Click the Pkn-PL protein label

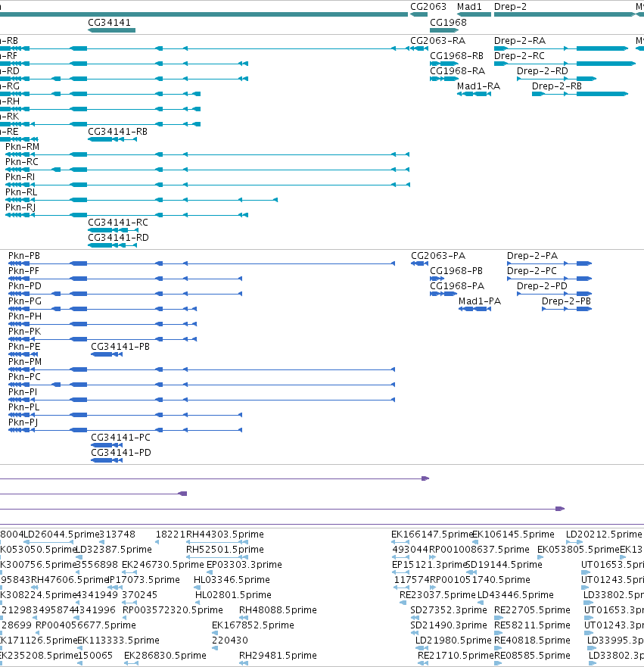[23, 407]
